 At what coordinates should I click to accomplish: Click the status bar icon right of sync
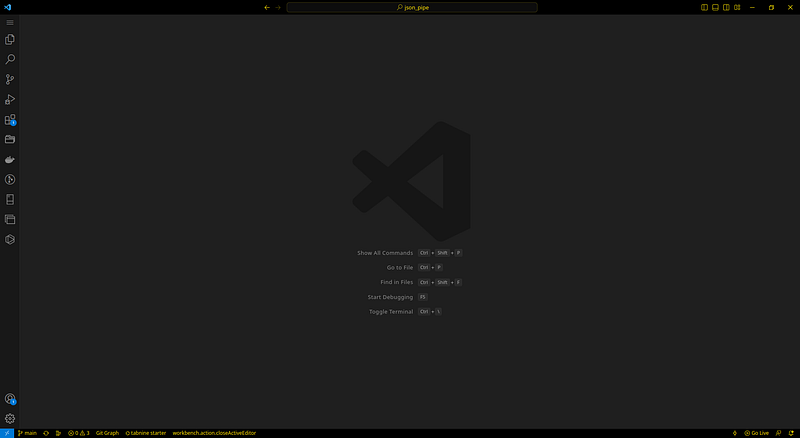58,433
